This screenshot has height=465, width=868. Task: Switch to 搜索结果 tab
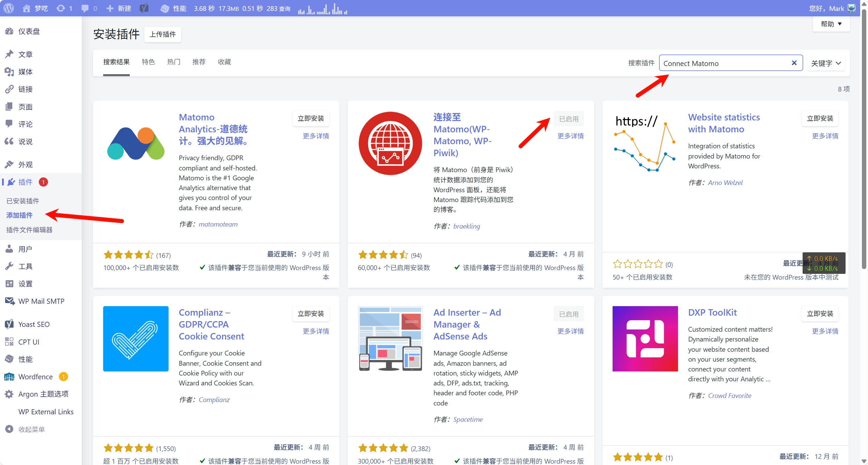pos(116,62)
